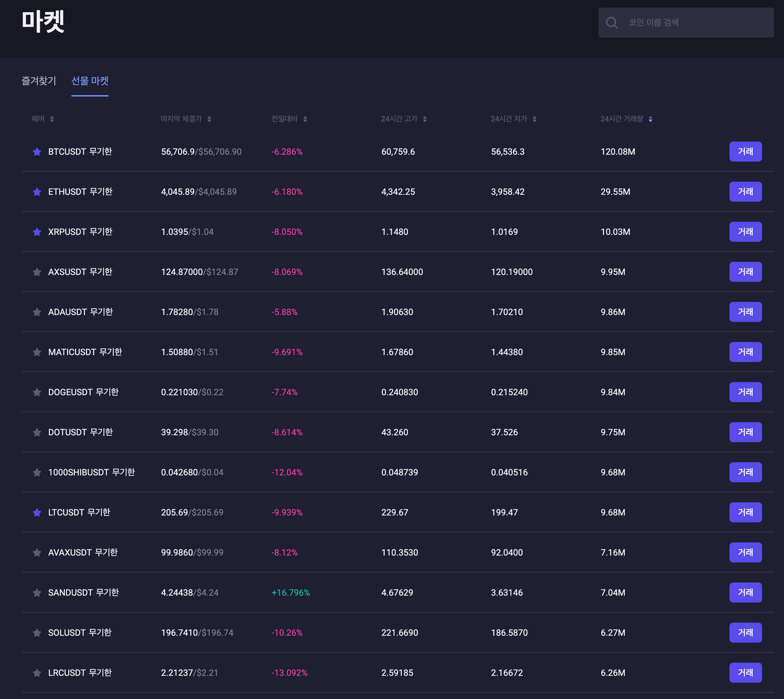The image size is (784, 699).
Task: Favorite the DOGEUSDT pair star
Action: click(x=37, y=392)
